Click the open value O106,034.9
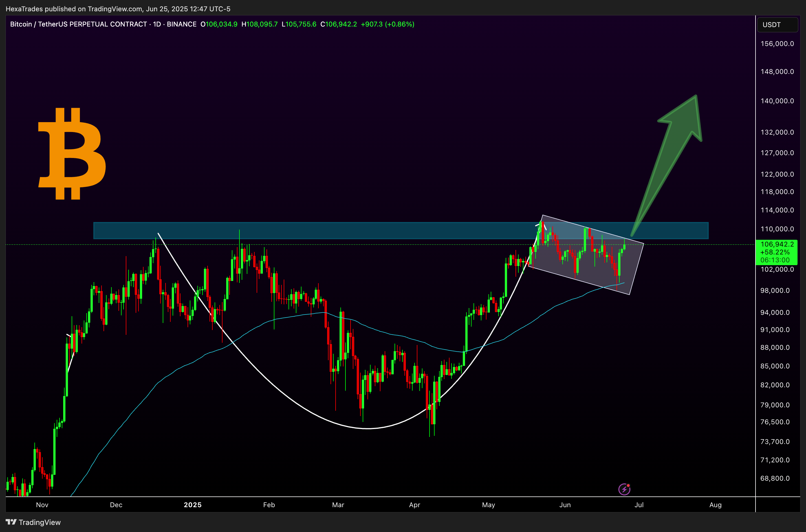 [x=219, y=24]
